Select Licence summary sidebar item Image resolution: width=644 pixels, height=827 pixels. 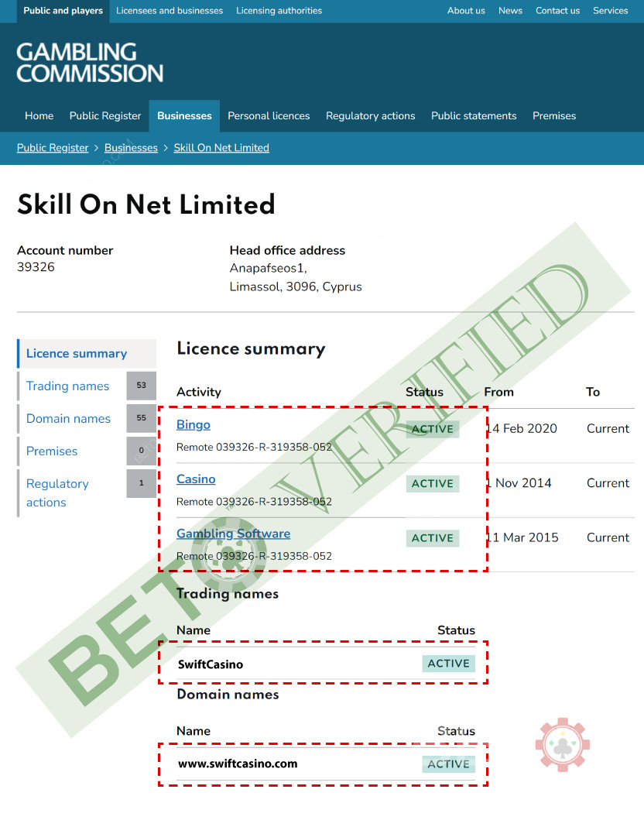point(87,353)
